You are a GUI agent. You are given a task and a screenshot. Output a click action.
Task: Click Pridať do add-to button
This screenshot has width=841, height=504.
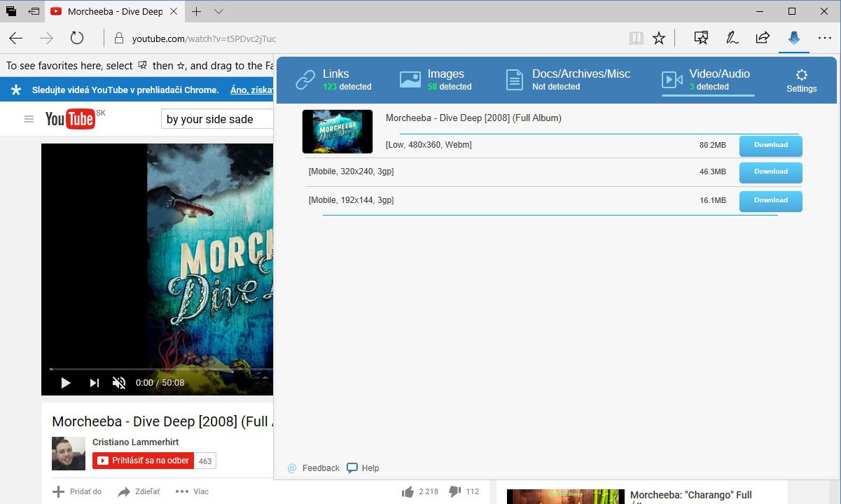click(x=78, y=491)
